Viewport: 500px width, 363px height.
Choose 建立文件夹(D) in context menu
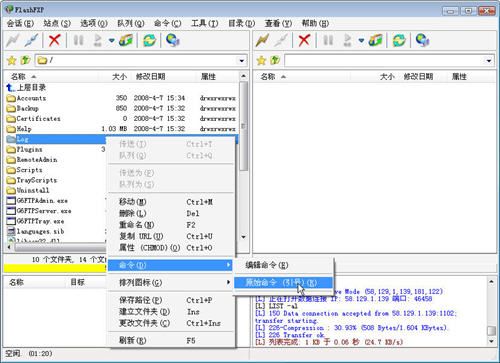coord(171,312)
